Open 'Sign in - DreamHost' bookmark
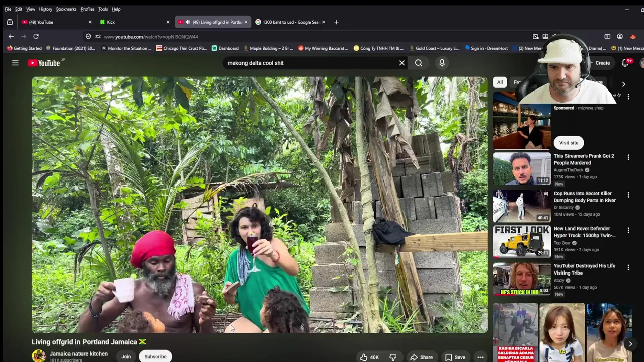The width and height of the screenshot is (644, 362). pyautogui.click(x=487, y=48)
